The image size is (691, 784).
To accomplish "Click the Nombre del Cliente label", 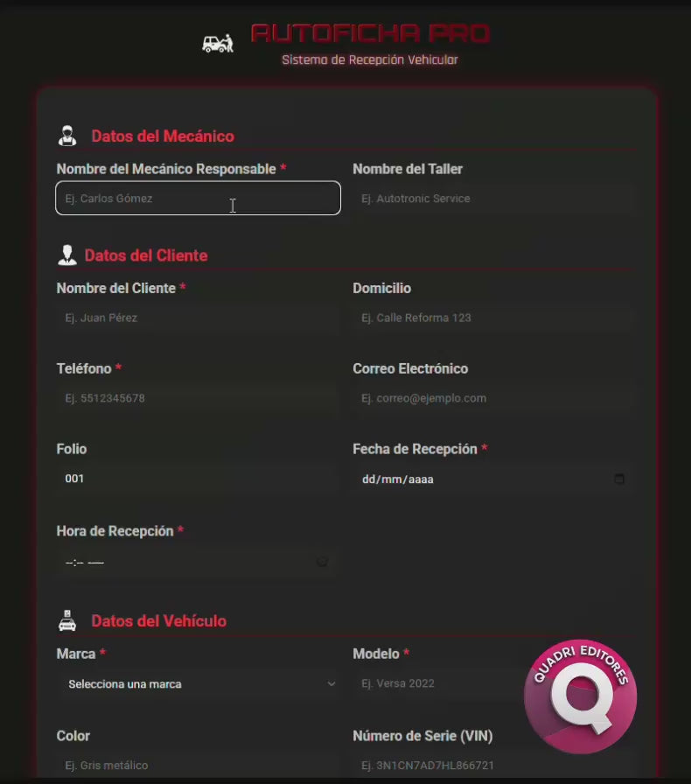I will coord(116,289).
